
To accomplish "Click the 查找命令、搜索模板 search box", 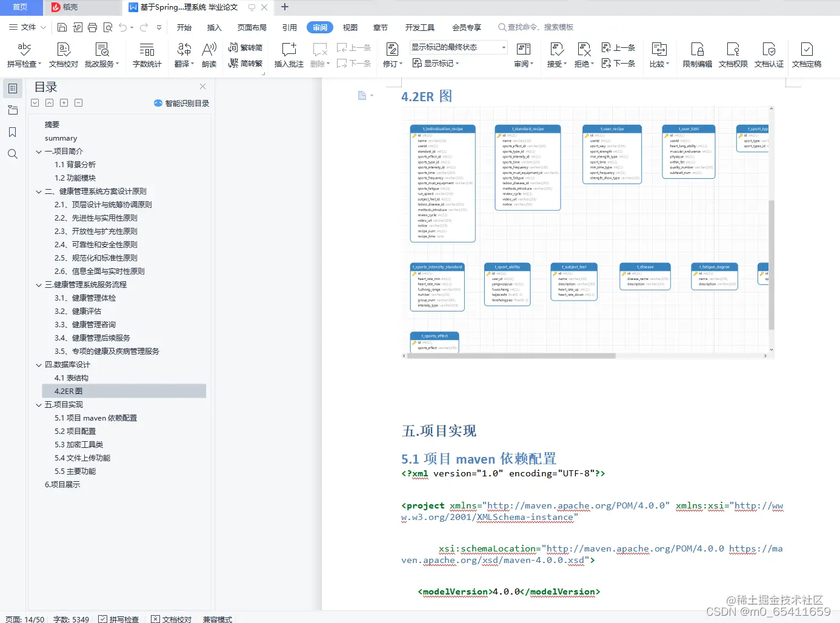I will pyautogui.click(x=535, y=27).
